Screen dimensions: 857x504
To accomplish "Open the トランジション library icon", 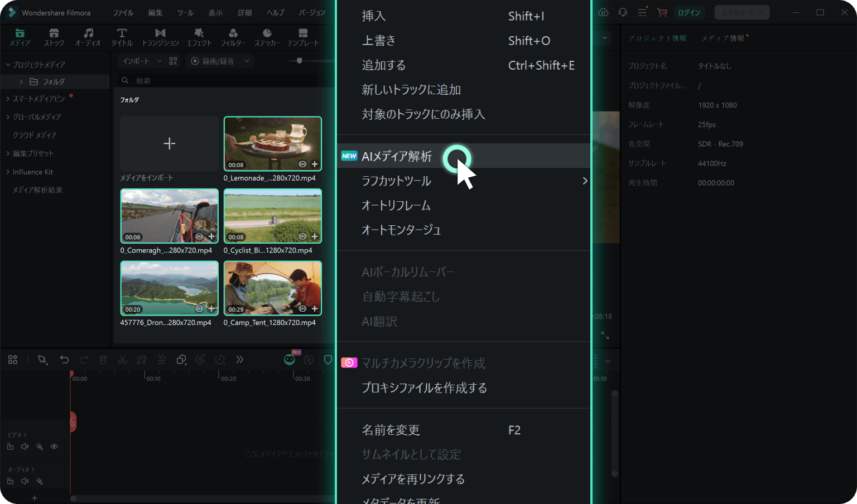I will [160, 37].
